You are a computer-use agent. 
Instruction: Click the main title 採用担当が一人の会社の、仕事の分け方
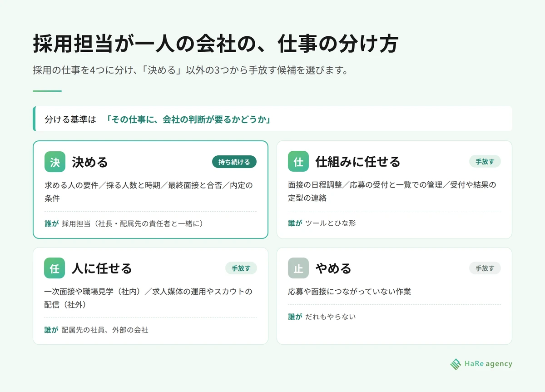(216, 45)
